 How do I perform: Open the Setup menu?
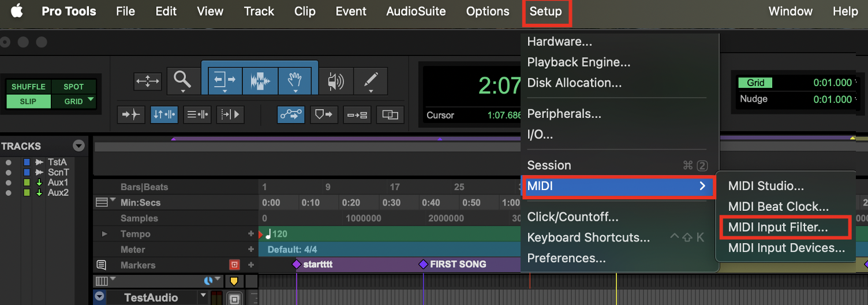(546, 12)
